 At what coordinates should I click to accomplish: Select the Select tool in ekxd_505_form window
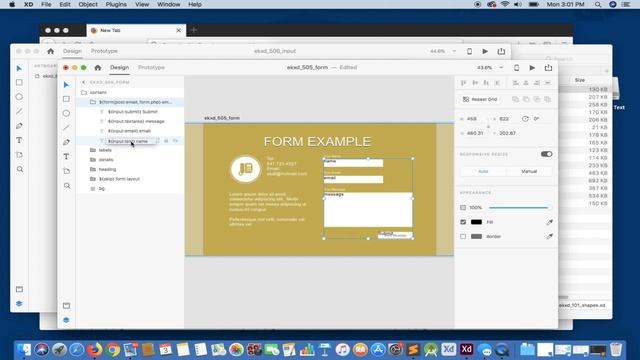66,84
